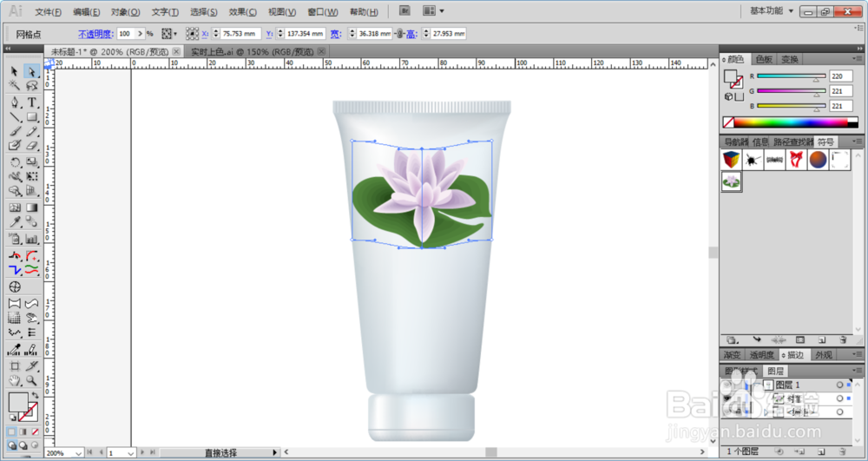The height and width of the screenshot is (461, 868).
Task: Toggle visibility eye of 封套 sublayer
Action: point(728,398)
